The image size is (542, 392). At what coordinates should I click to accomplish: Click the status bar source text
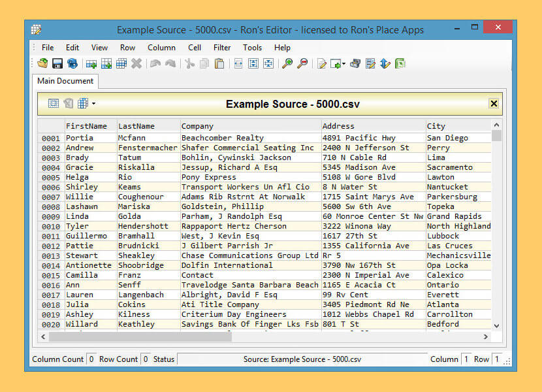click(x=302, y=359)
